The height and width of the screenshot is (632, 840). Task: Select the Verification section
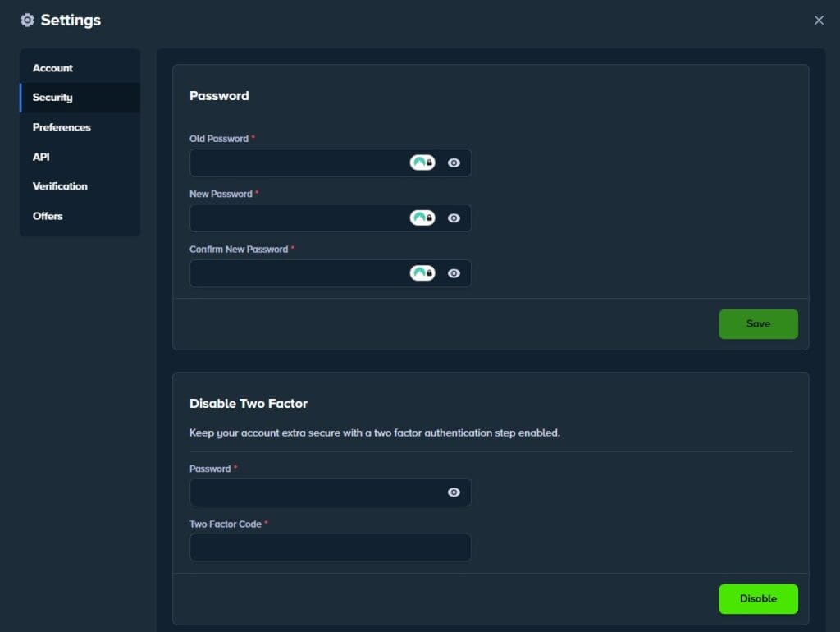(x=60, y=186)
